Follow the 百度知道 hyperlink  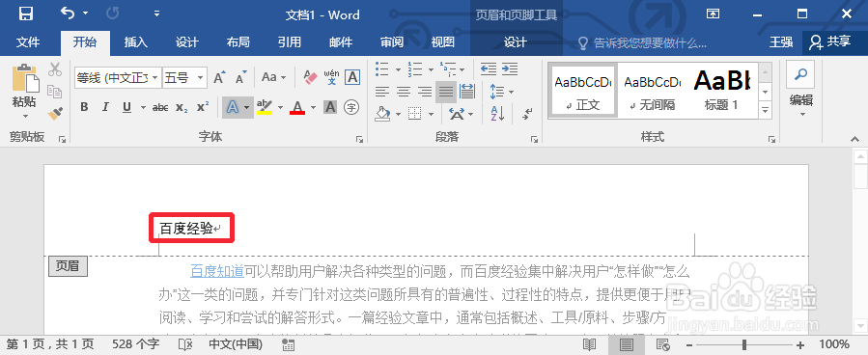tap(217, 271)
